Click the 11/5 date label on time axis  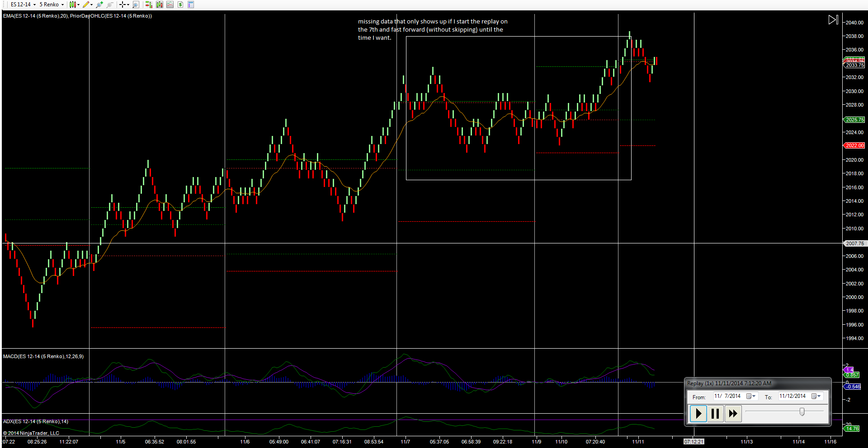(121, 442)
